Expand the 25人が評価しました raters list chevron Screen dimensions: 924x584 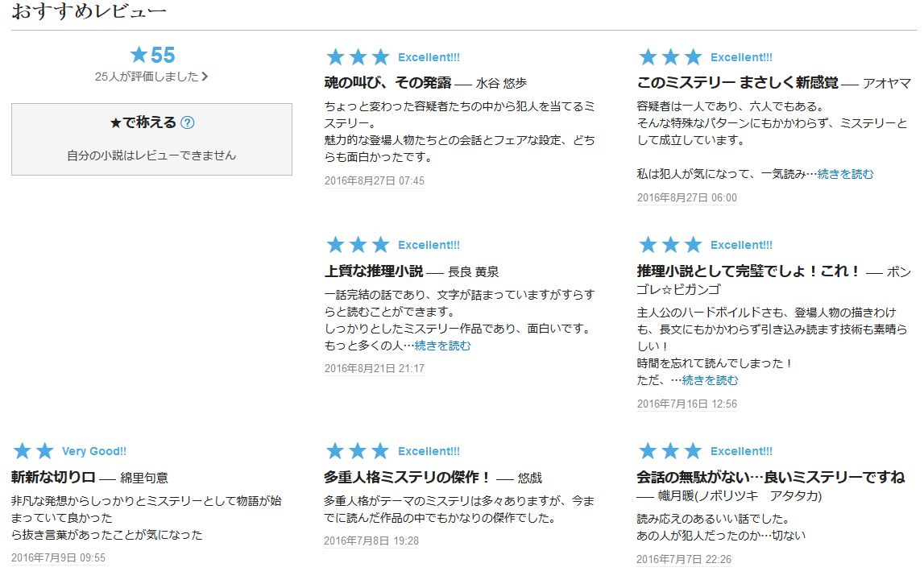point(205,77)
